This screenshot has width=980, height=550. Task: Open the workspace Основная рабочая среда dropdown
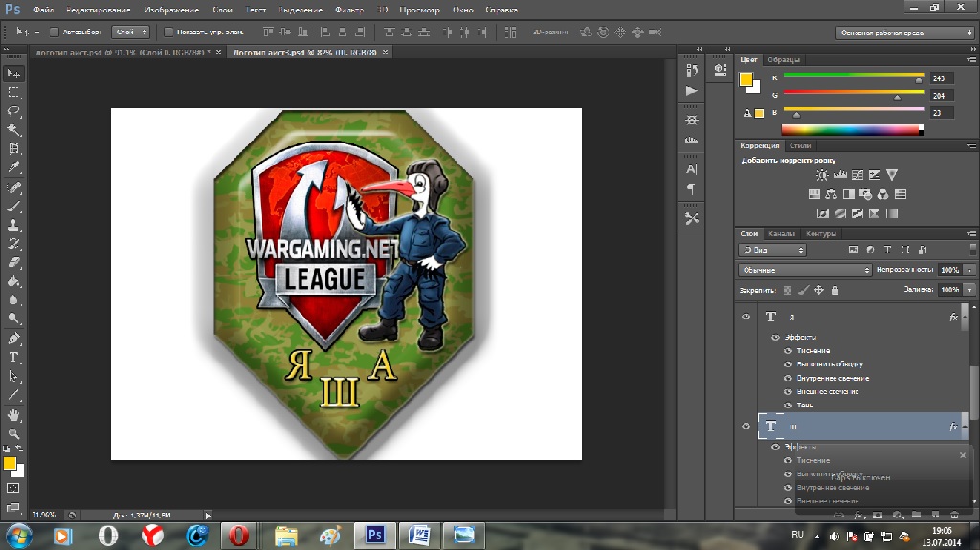904,33
